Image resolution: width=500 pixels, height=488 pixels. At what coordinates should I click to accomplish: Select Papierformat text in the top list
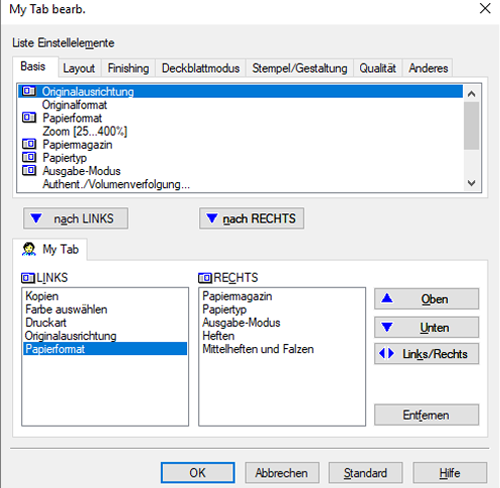click(x=72, y=118)
